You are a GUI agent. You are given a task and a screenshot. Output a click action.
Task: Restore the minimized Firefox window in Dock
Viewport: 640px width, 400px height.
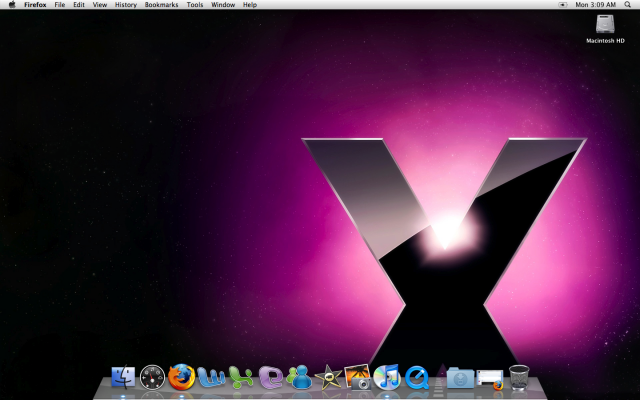tap(490, 379)
